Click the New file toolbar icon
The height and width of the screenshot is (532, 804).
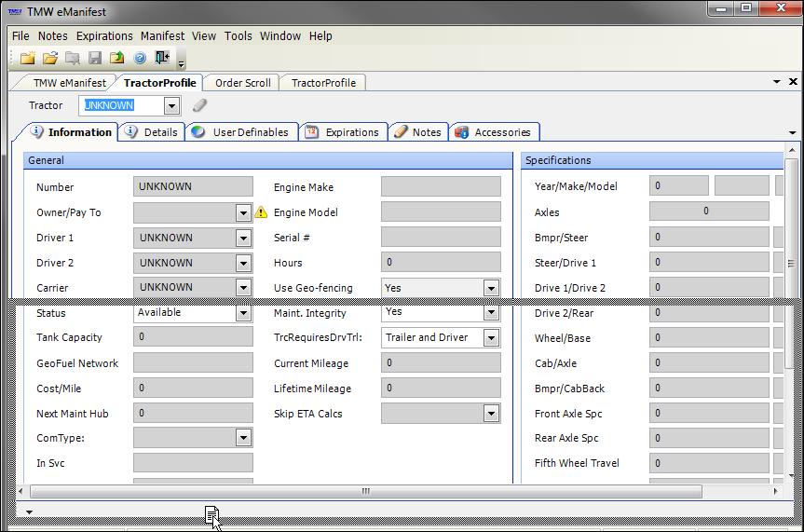(28, 58)
